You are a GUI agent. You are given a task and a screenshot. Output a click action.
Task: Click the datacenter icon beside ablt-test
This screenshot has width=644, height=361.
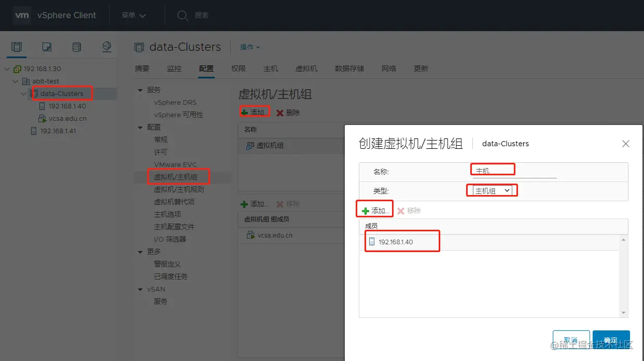tap(26, 81)
